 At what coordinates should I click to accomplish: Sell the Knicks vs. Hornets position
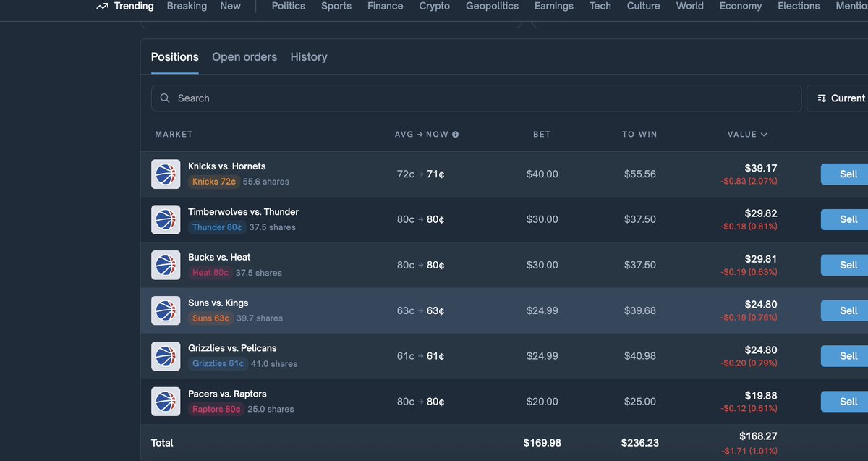pos(845,174)
